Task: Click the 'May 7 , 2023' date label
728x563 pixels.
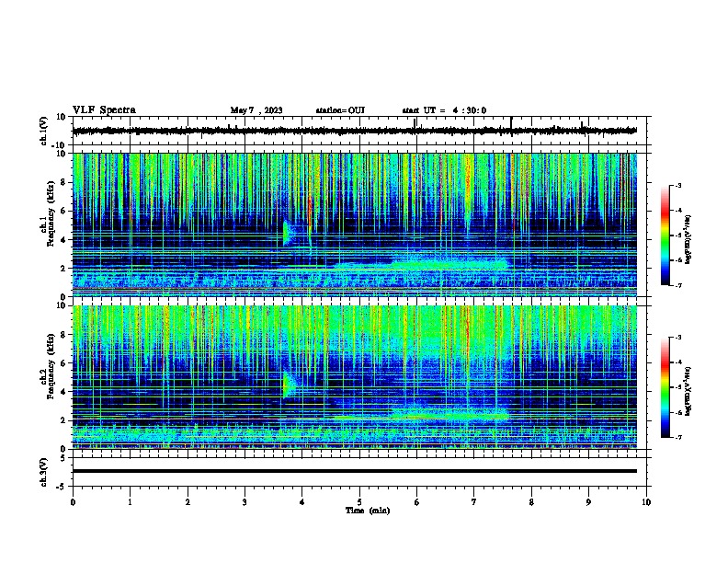Action: pos(256,110)
